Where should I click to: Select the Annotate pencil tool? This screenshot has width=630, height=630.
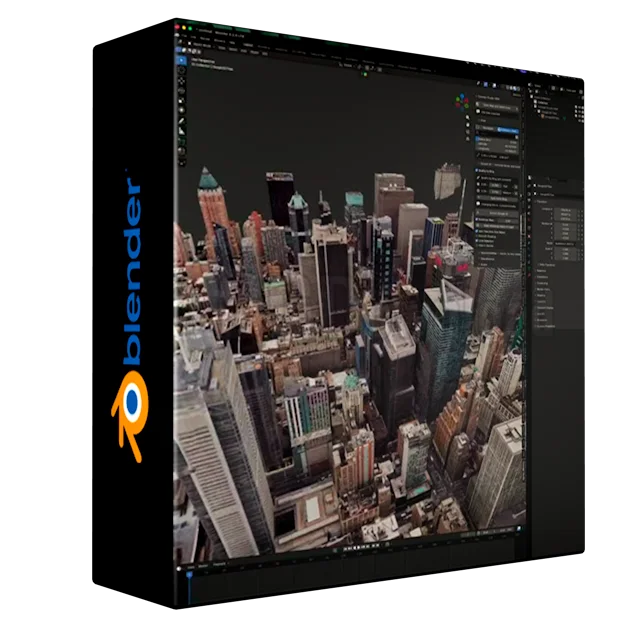coord(181,121)
